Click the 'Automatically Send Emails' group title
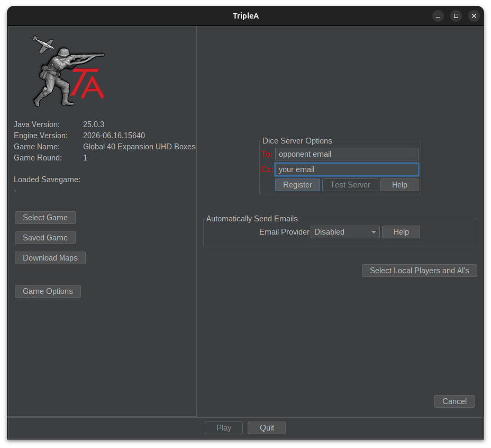 (x=252, y=219)
